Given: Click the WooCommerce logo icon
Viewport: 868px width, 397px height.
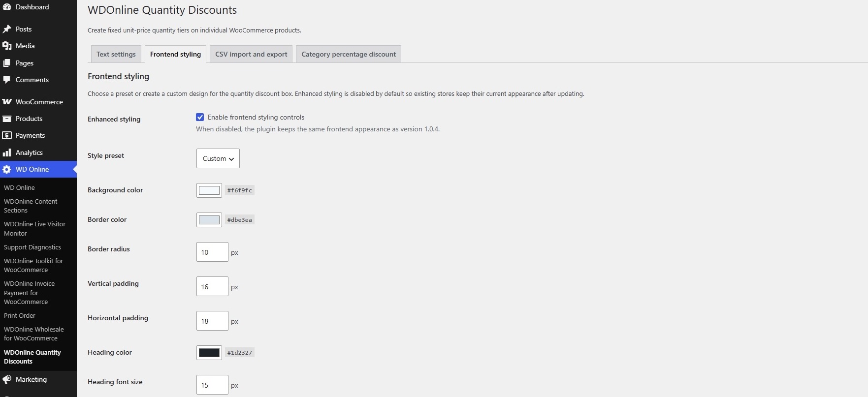Looking at the screenshot, I should [7, 102].
